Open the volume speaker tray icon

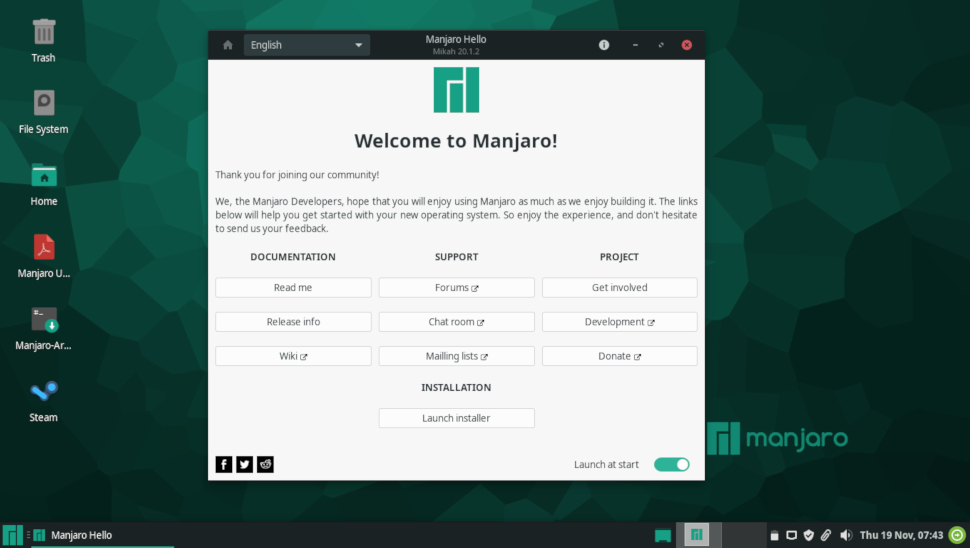point(846,536)
